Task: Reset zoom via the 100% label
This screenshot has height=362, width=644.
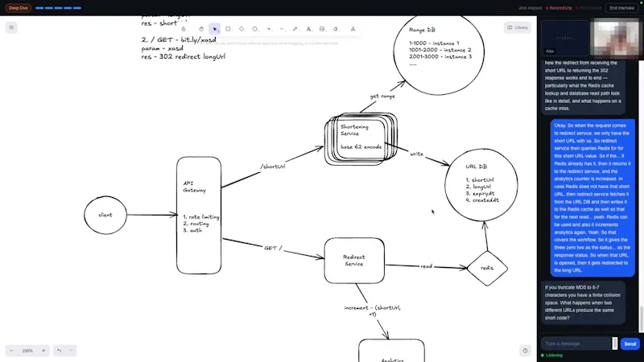Action: (27, 351)
